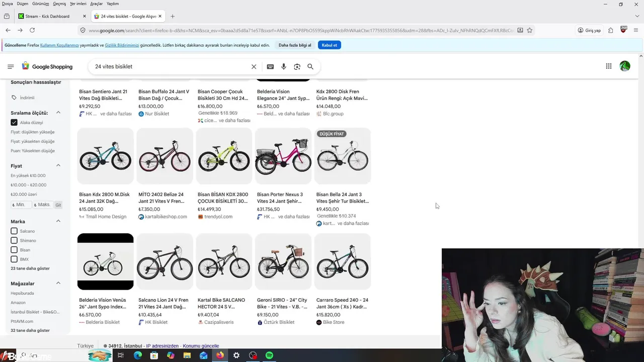
Task: Uncheck the Alaka düzeyi sort option
Action: point(14,123)
